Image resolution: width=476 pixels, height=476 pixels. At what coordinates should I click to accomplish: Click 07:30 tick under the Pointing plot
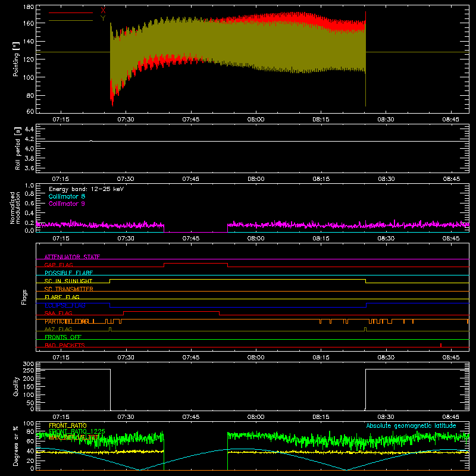pos(126,120)
